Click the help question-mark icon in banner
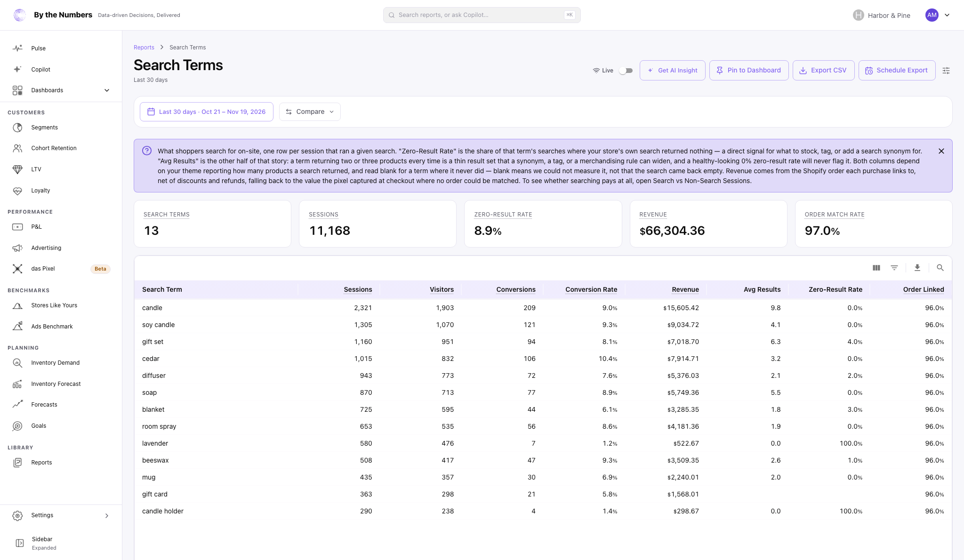 pyautogui.click(x=147, y=151)
